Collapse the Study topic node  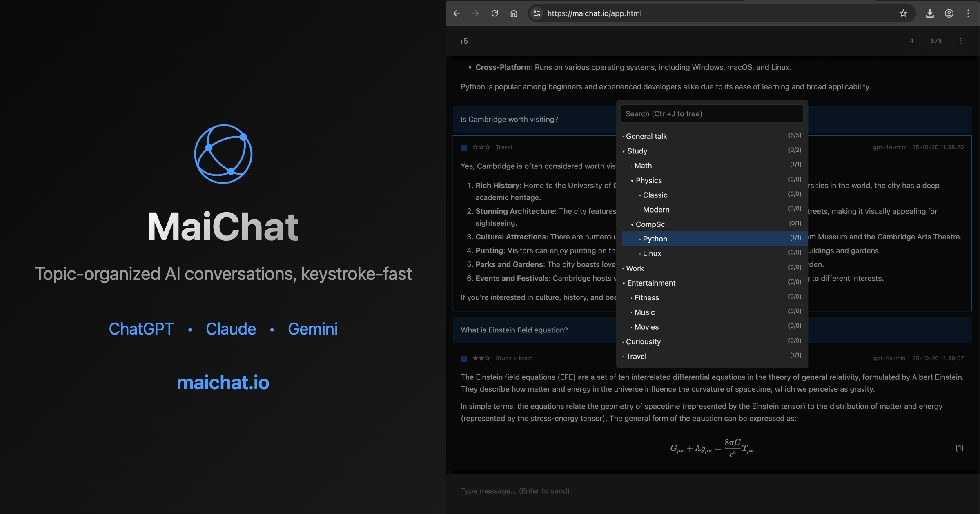[624, 151]
